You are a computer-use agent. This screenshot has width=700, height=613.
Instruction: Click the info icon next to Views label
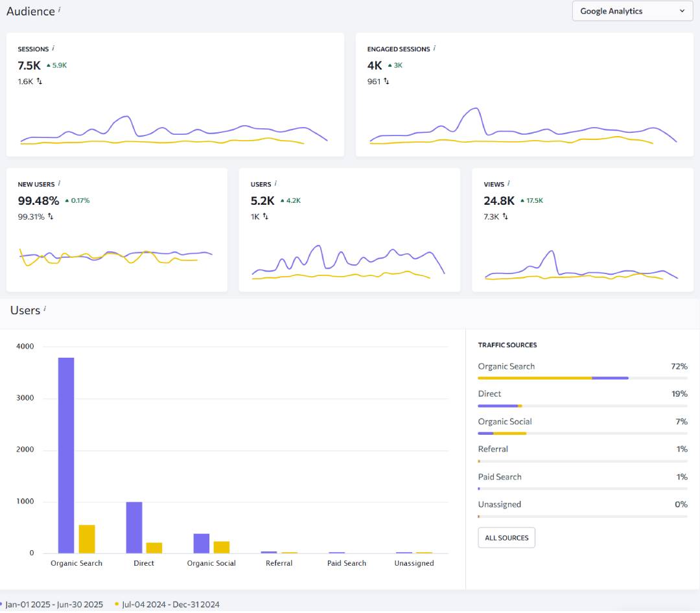pos(509,184)
